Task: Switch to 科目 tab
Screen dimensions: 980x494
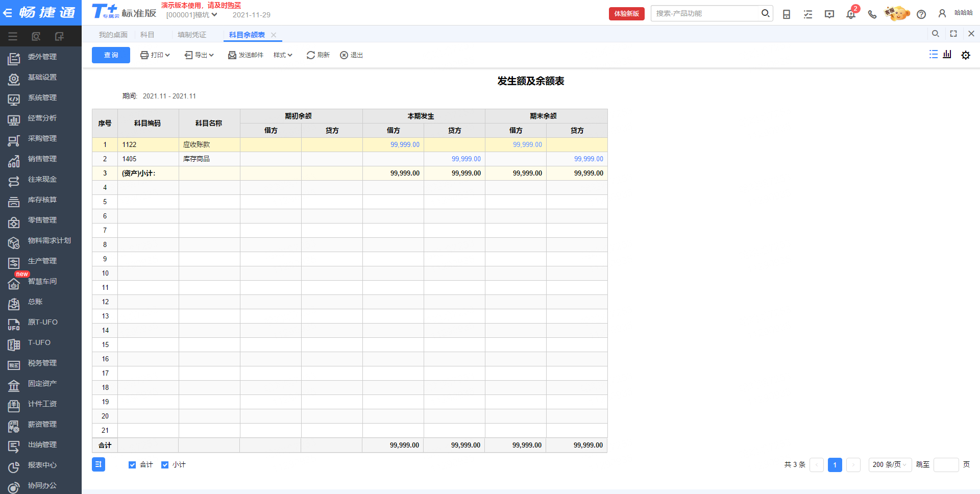Action: [148, 35]
